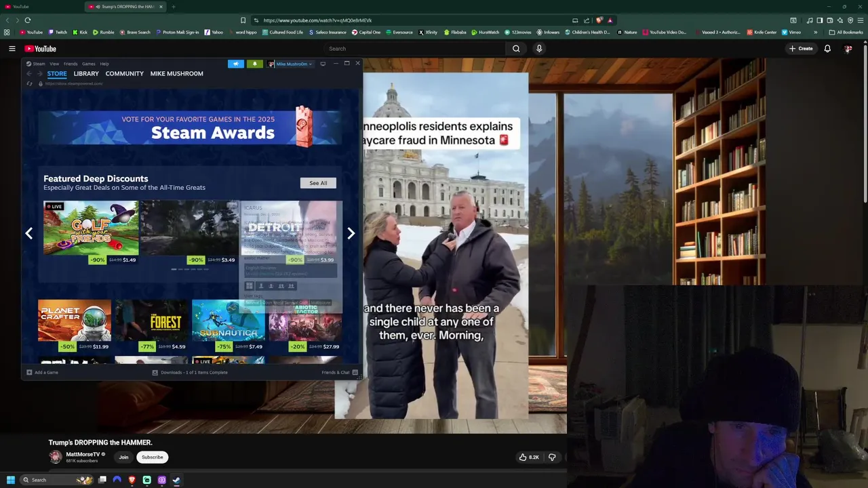Open the Windows Start menu
The width and height of the screenshot is (868, 488).
tap(11, 480)
